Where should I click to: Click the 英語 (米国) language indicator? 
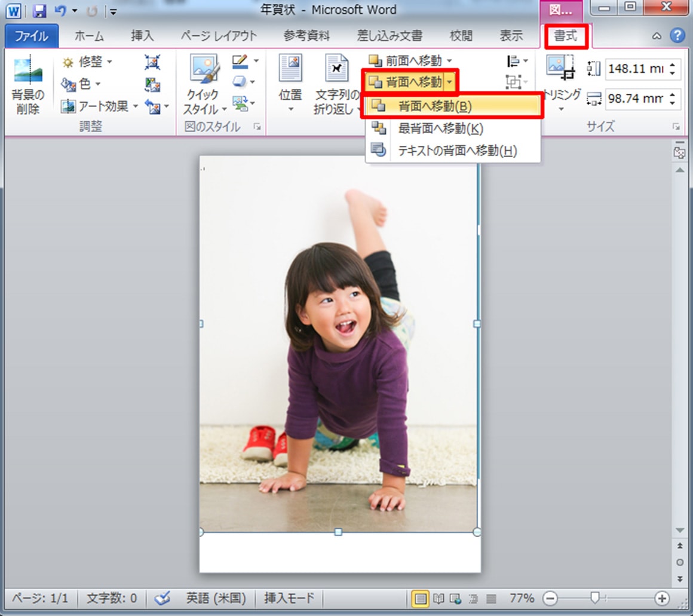[x=216, y=598]
